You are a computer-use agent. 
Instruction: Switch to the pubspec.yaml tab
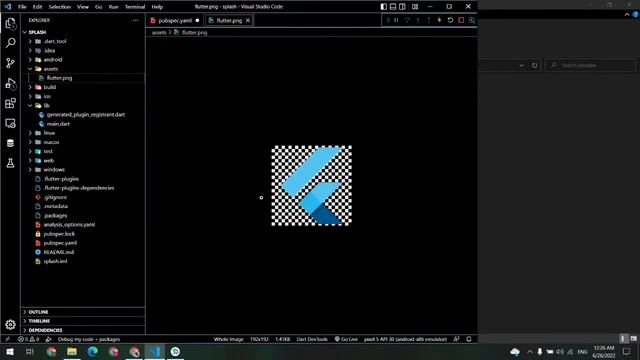coord(175,20)
